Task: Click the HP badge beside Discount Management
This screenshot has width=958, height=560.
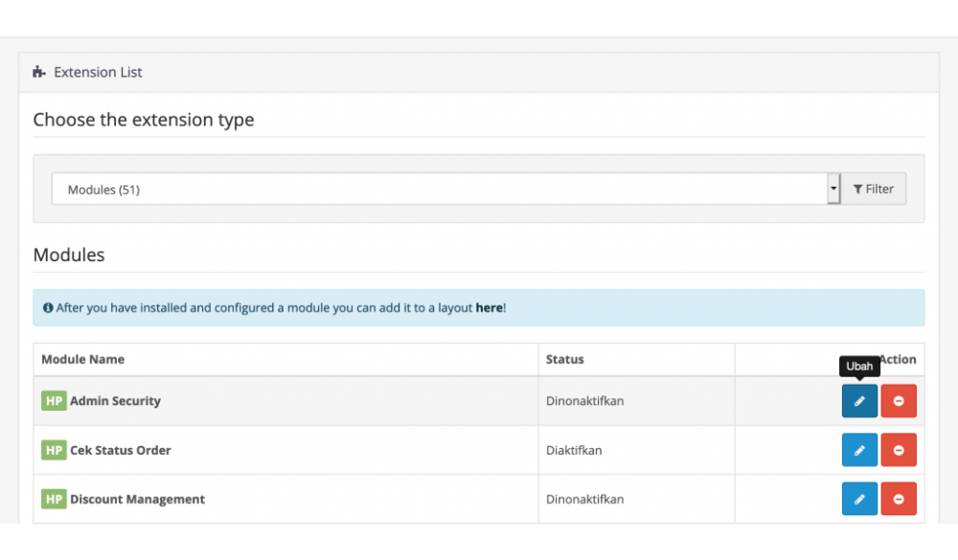Action: [54, 499]
